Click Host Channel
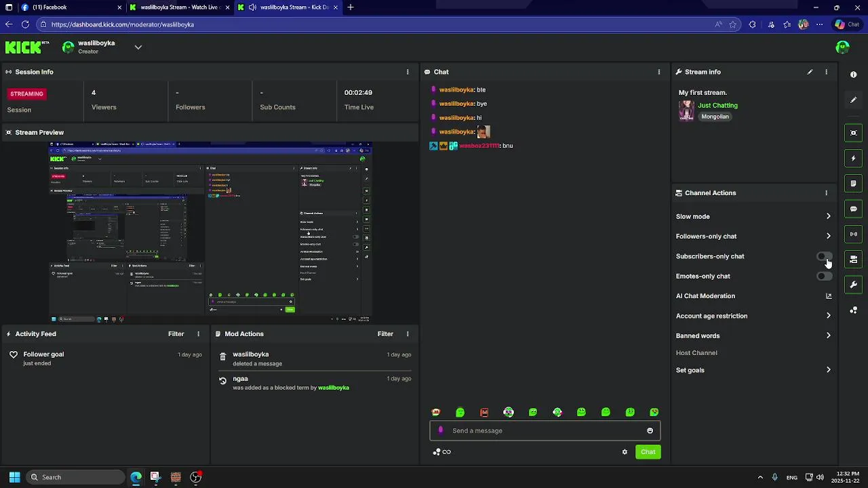The height and width of the screenshot is (488, 868). click(x=696, y=353)
